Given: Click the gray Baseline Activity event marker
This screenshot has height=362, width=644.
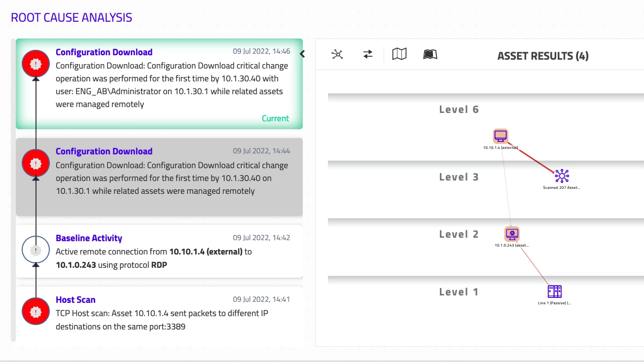Looking at the screenshot, I should coord(36,250).
